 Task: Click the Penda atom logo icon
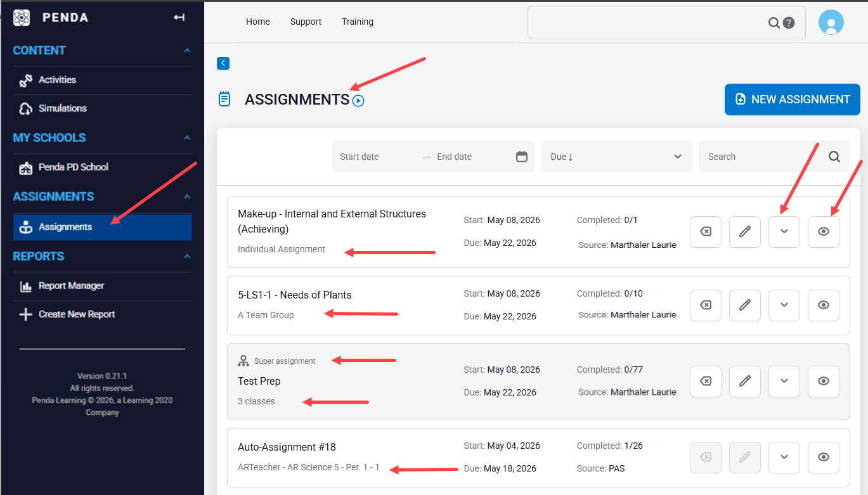(x=22, y=18)
